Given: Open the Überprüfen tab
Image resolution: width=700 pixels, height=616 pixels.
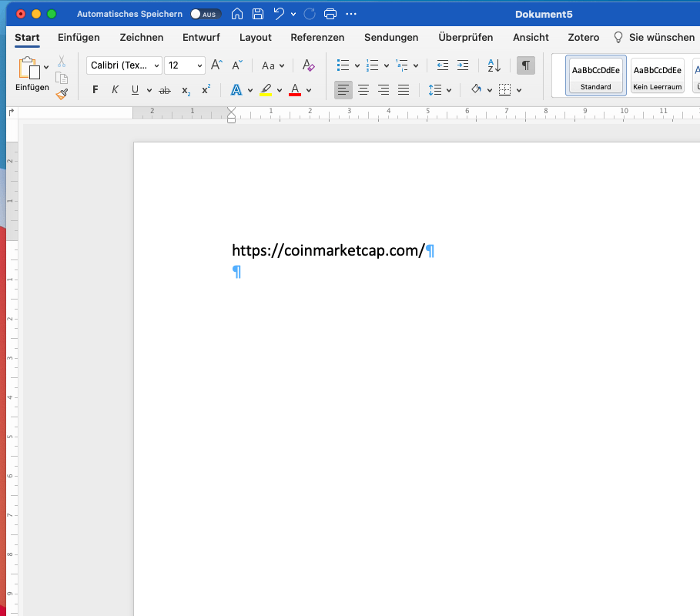Looking at the screenshot, I should [466, 38].
